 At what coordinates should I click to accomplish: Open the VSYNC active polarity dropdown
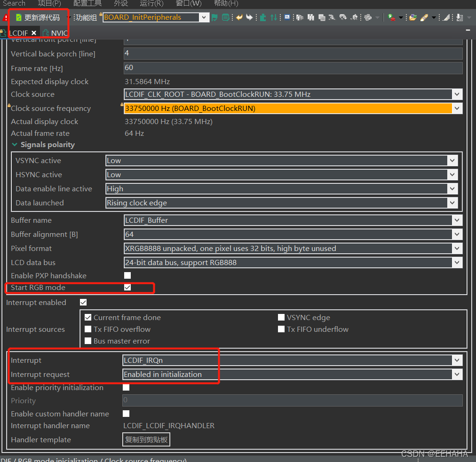pyautogui.click(x=452, y=161)
